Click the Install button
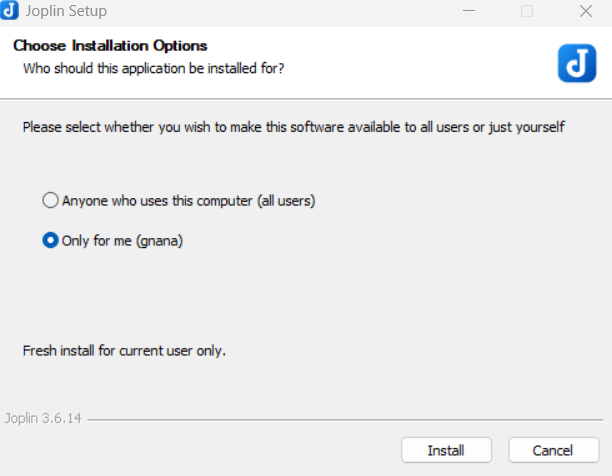 click(446, 450)
